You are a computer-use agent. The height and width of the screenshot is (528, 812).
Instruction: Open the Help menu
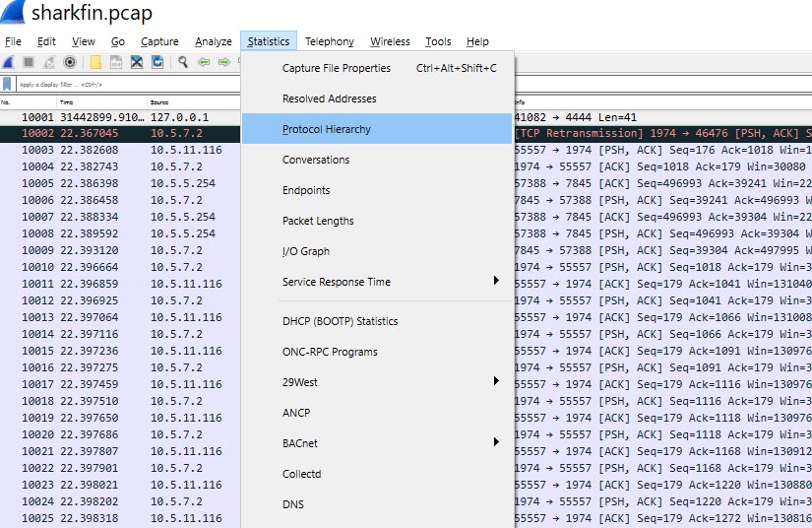(477, 41)
